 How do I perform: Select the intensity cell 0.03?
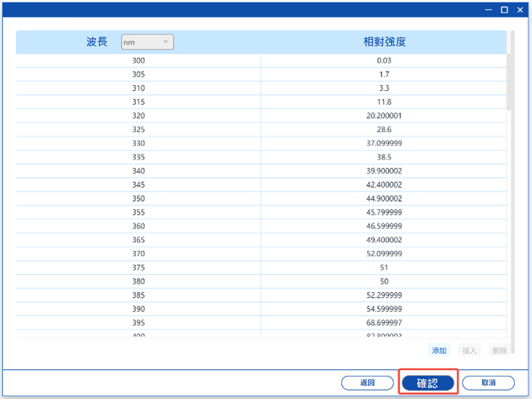tap(384, 61)
